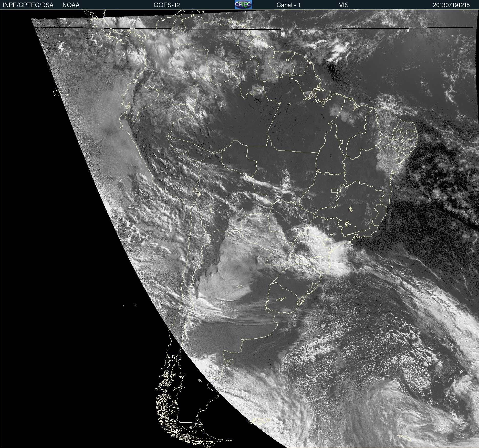Screen dimensions: 479x448
Task: Select the GOES-12 satellite label
Action: (167, 5)
